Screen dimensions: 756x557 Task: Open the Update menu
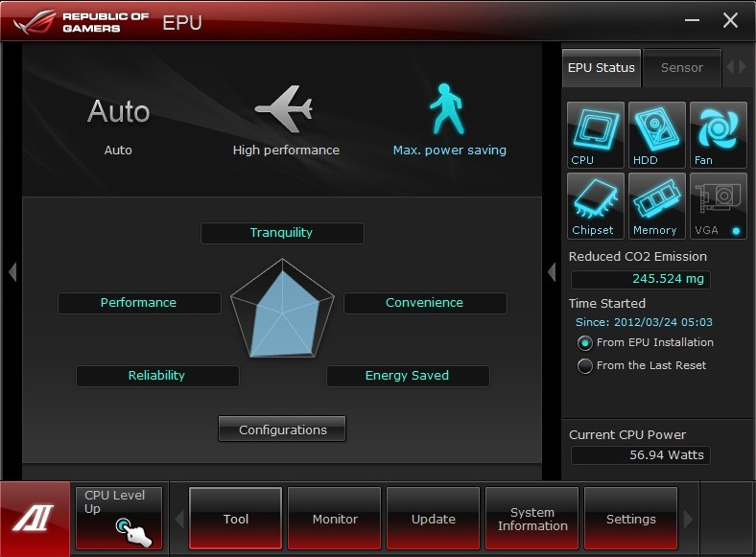tap(433, 519)
